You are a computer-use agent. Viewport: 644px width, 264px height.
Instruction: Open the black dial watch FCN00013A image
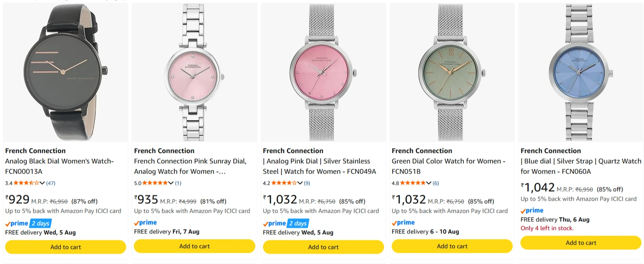click(x=65, y=72)
